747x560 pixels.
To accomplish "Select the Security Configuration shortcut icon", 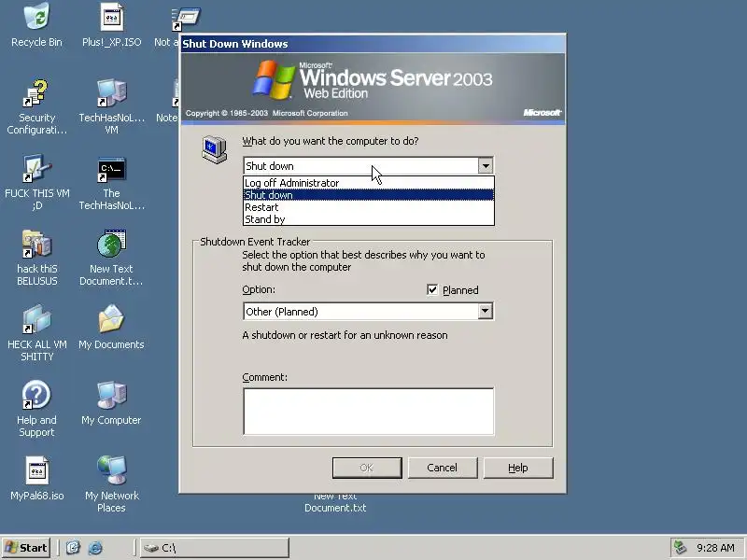I will point(36,92).
